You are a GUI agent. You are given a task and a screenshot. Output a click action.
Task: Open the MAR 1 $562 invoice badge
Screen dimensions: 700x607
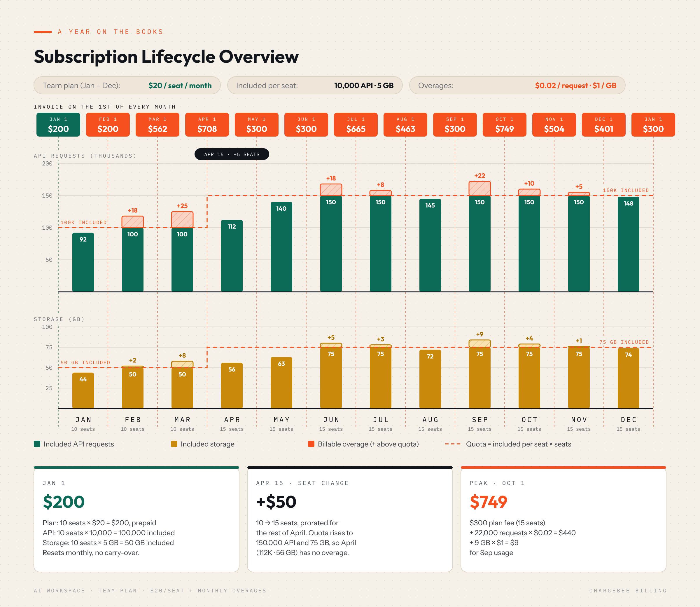[x=157, y=125]
